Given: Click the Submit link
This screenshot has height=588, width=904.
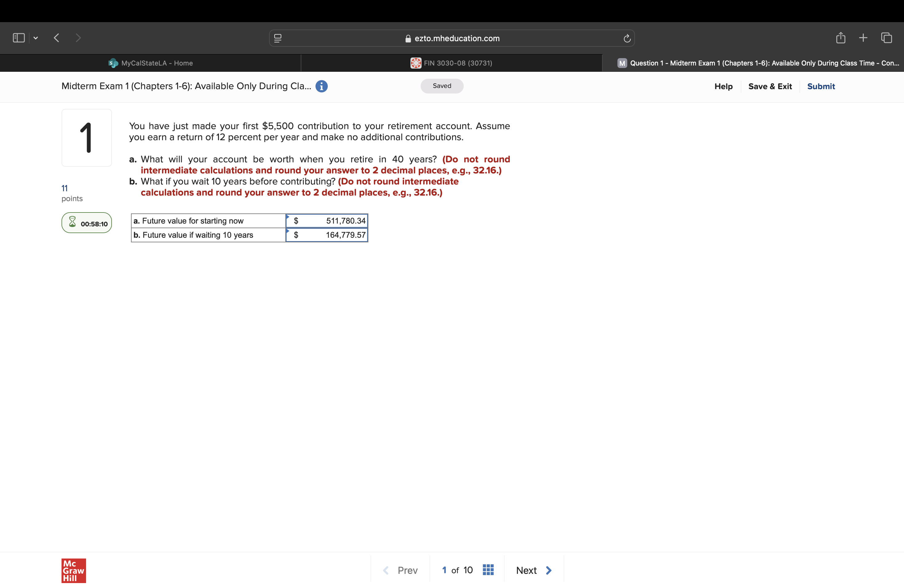Looking at the screenshot, I should click(x=821, y=86).
